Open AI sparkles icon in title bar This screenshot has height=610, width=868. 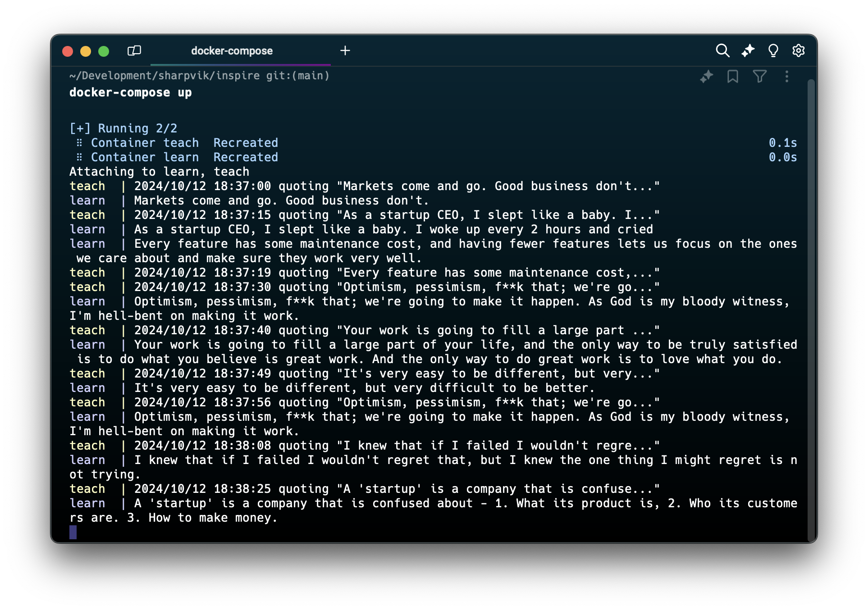tap(748, 50)
